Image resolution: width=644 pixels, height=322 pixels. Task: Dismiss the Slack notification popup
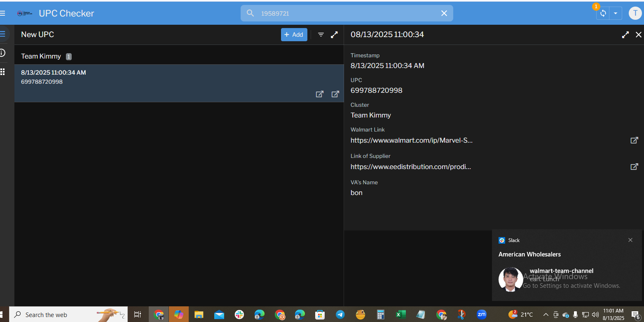tap(630, 240)
